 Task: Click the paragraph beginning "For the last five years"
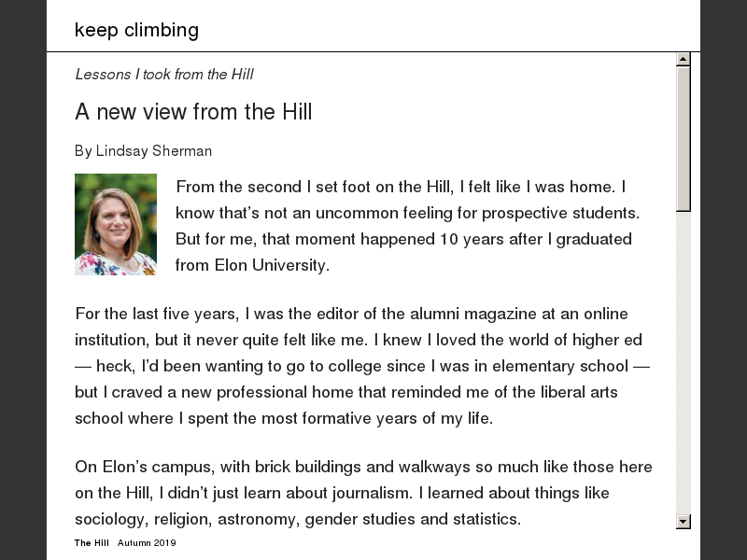[x=362, y=366]
